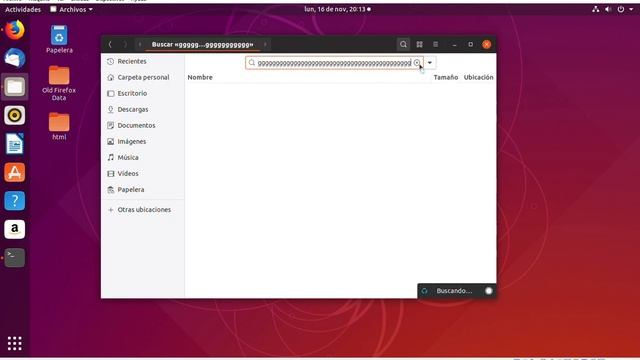640x360 pixels.
Task: Open the Help icon in the dock
Action: point(15,201)
